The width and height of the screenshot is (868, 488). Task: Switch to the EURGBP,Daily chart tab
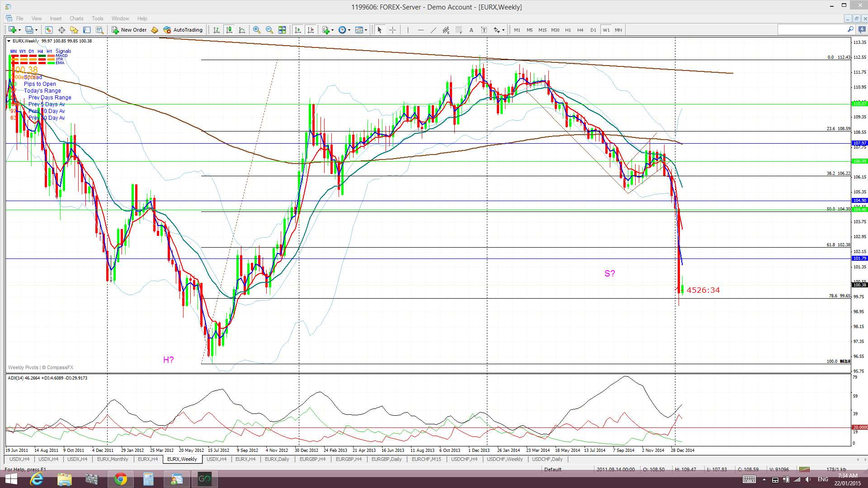pyautogui.click(x=386, y=459)
